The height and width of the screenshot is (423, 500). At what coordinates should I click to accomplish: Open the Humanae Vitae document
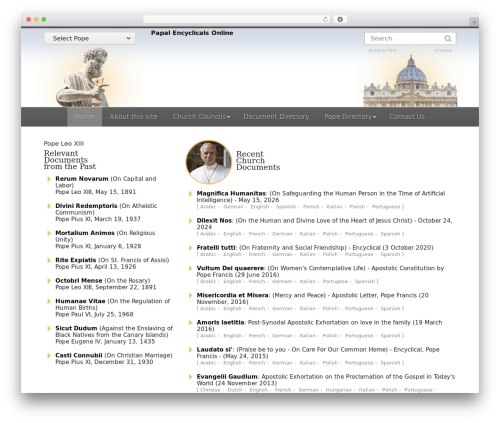[x=80, y=301]
